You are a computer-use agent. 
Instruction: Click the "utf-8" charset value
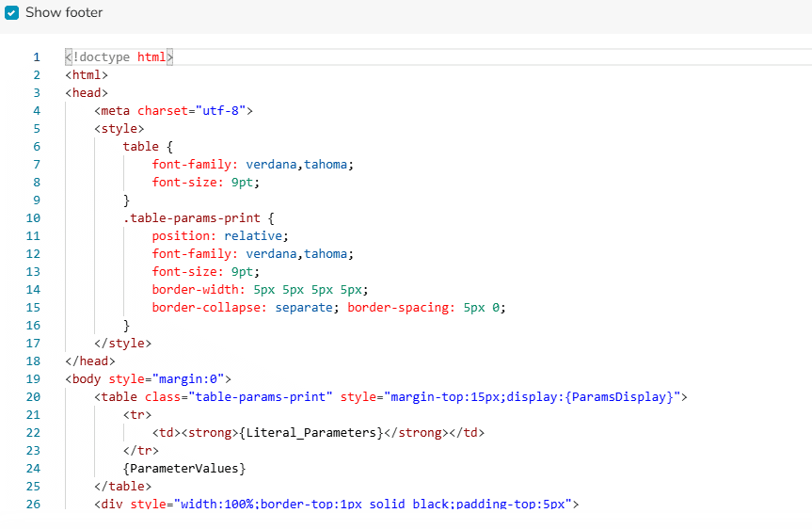(220, 111)
